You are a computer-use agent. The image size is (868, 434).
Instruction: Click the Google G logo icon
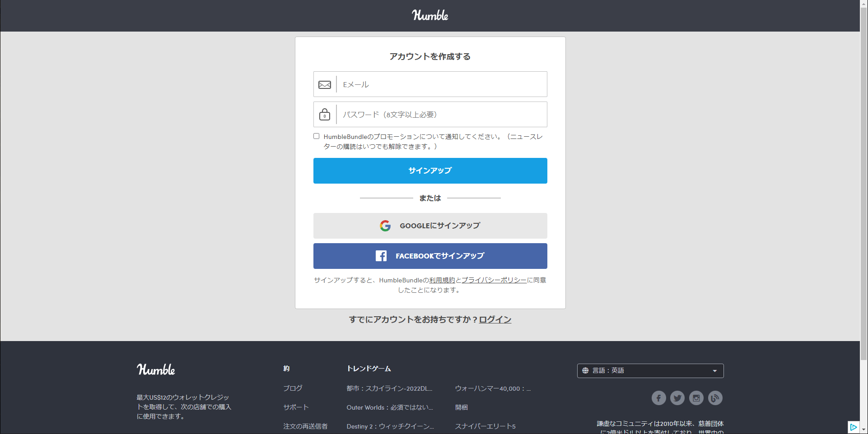click(x=385, y=226)
